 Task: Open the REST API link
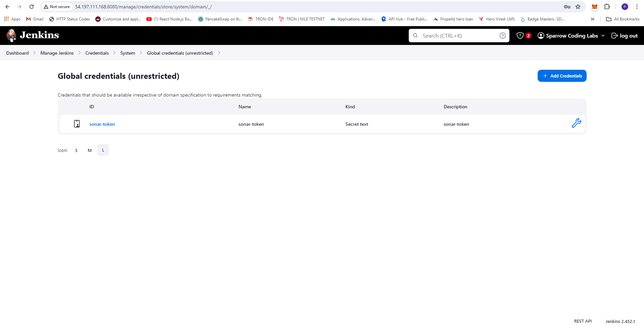(583, 321)
